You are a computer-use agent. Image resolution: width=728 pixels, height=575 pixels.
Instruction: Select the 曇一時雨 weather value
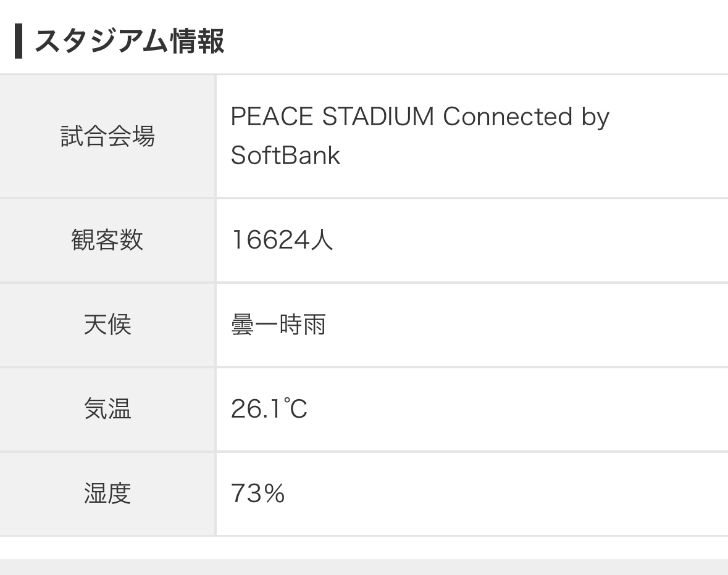278,324
